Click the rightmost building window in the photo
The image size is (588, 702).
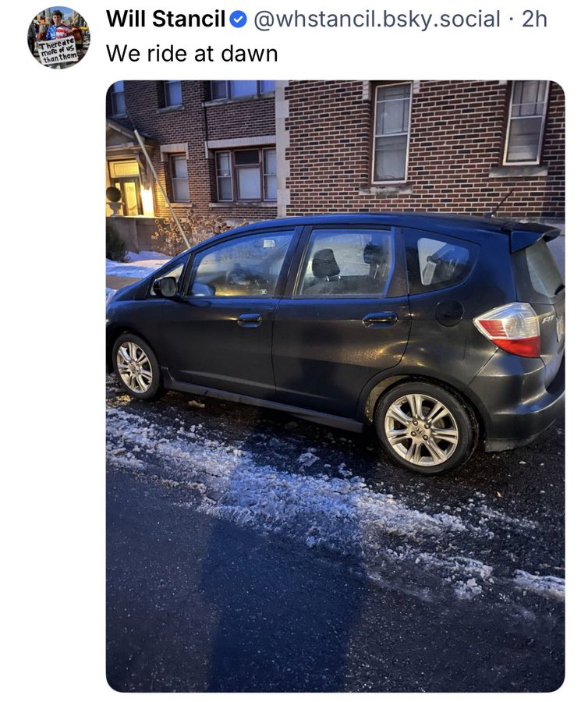526,122
